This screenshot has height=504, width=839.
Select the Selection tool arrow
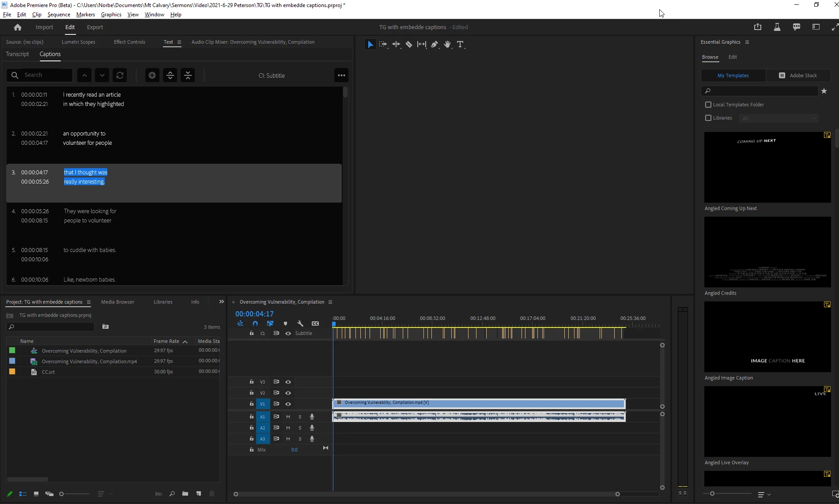click(x=370, y=44)
